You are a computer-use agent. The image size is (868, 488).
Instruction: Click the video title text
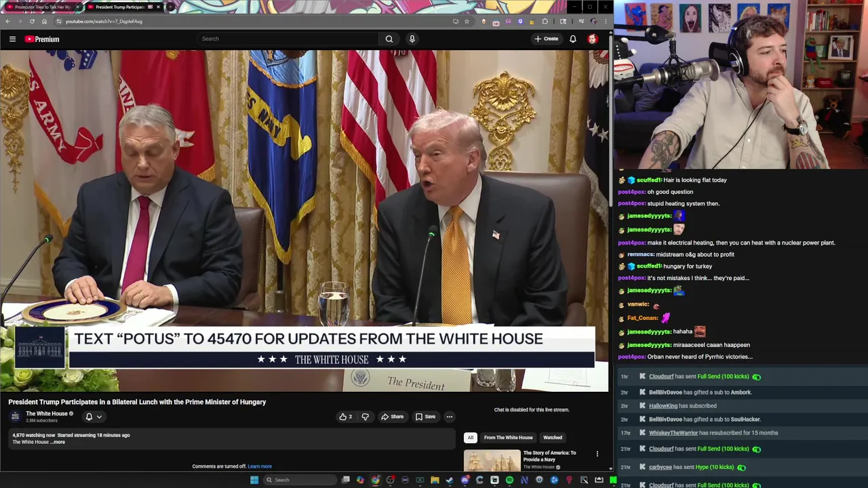point(137,402)
